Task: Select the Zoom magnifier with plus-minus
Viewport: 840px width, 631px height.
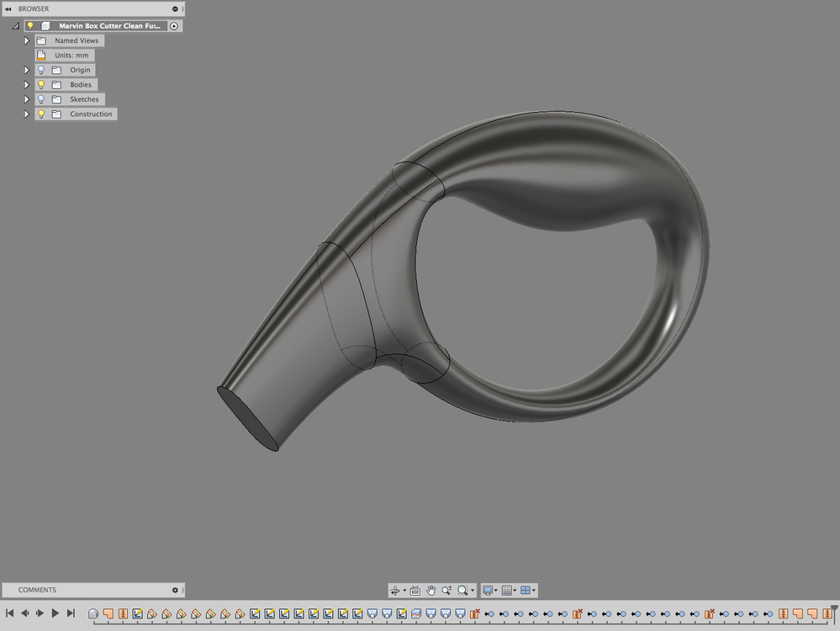Action: [446, 591]
